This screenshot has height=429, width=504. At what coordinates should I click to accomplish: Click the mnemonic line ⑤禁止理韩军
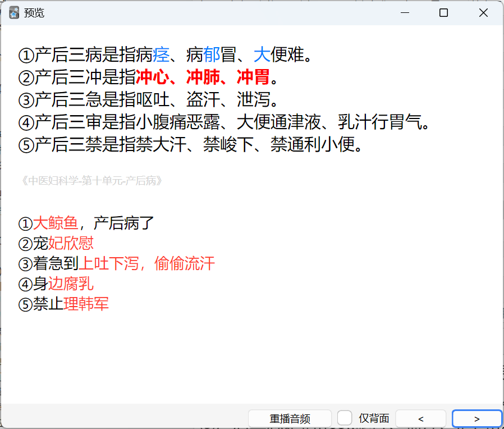(63, 304)
